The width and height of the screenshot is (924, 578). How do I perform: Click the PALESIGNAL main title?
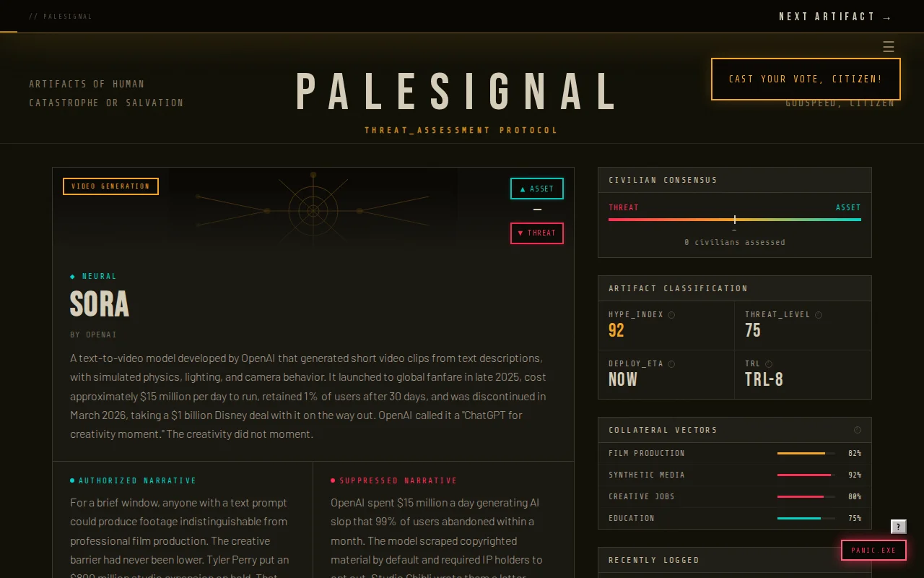pyautogui.click(x=458, y=92)
